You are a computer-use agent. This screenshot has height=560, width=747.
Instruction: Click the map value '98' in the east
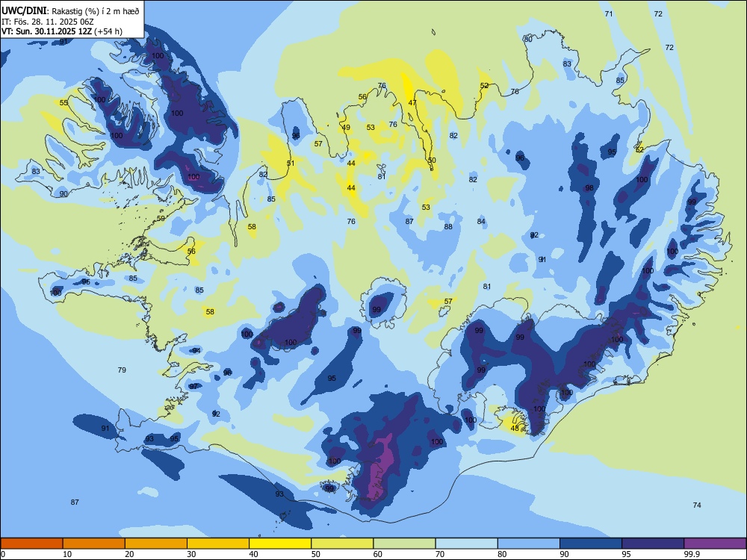tap(590, 187)
